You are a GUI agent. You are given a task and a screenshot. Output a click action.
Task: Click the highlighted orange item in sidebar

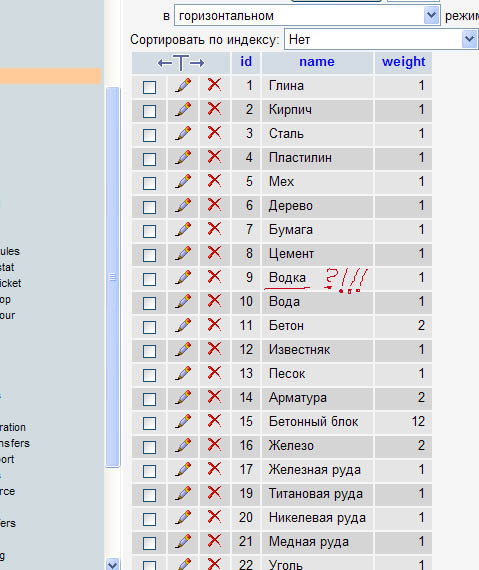click(x=51, y=76)
